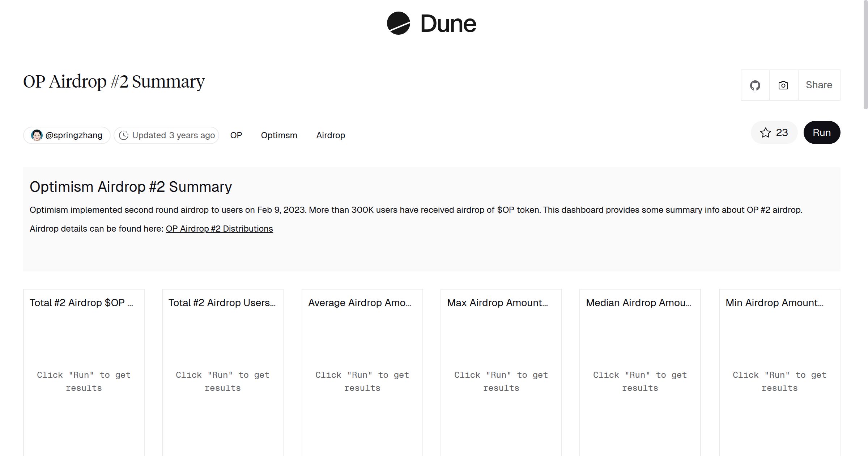Select the Airdrop tag
868x456 pixels.
pyautogui.click(x=331, y=135)
